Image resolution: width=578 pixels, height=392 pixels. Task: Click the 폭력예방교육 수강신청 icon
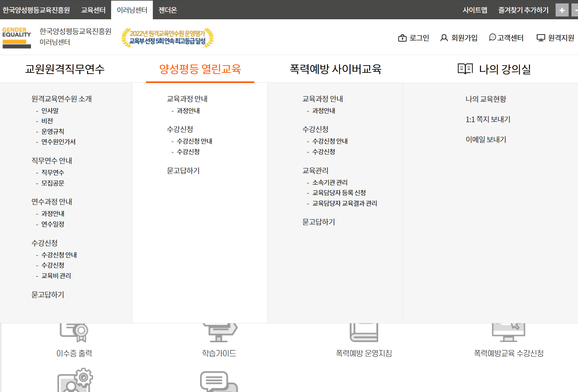509,333
